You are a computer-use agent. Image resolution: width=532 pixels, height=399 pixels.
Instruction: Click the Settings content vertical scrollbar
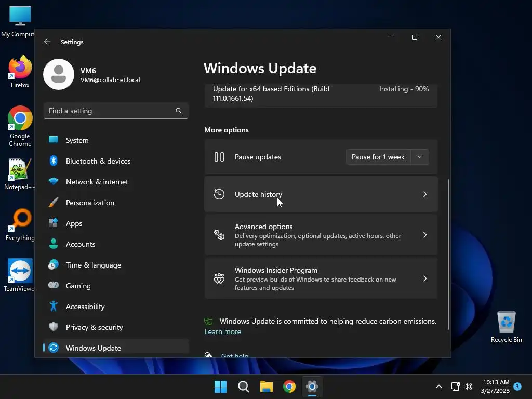tap(448, 255)
